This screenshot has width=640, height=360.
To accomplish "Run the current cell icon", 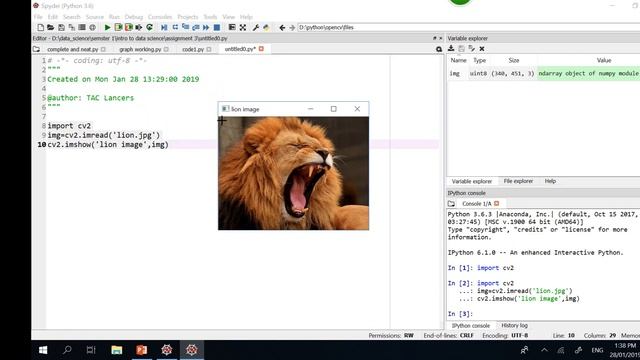I will [x=118, y=27].
